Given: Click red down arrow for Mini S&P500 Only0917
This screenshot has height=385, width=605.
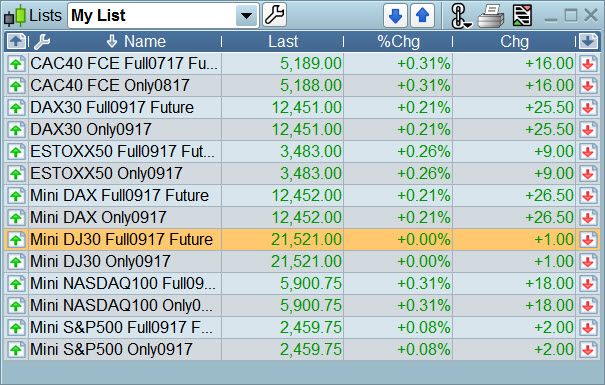Looking at the screenshot, I should tap(588, 350).
